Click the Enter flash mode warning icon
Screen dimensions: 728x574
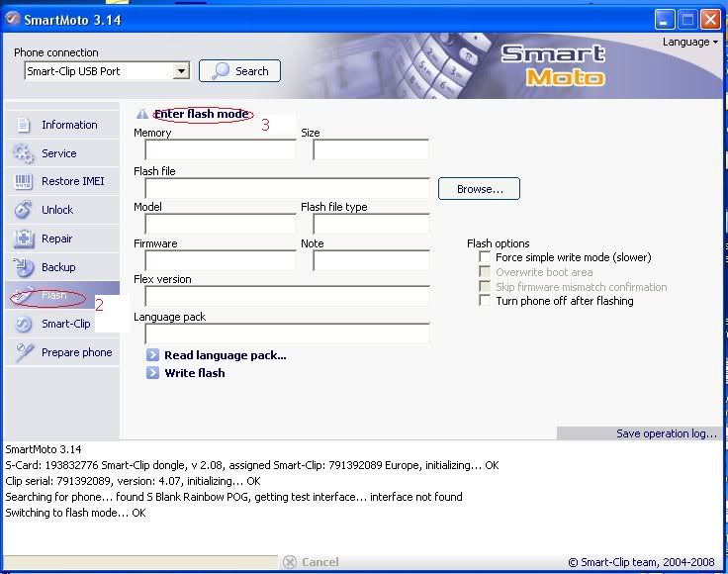pos(142,114)
